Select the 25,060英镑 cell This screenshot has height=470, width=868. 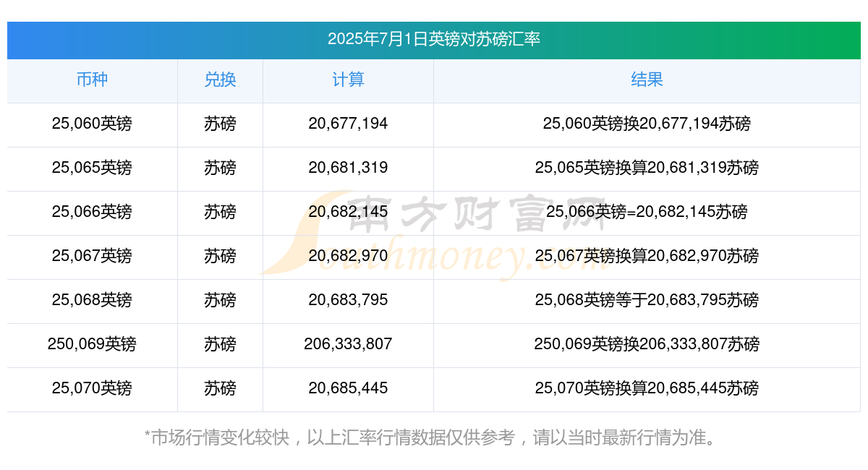92,124
